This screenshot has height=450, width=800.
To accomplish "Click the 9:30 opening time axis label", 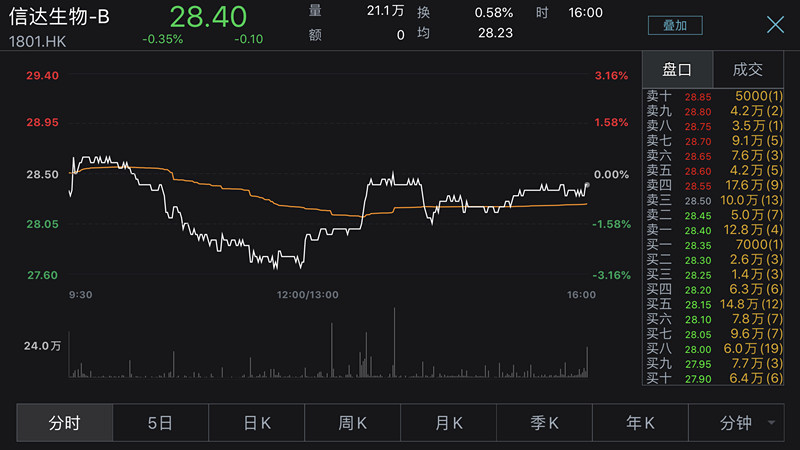I will click(81, 295).
